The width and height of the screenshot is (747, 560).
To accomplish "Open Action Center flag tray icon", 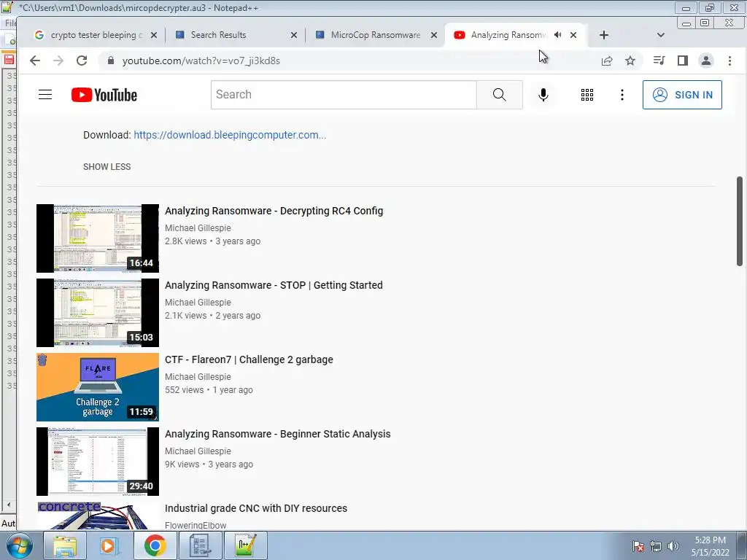I will coord(638,546).
